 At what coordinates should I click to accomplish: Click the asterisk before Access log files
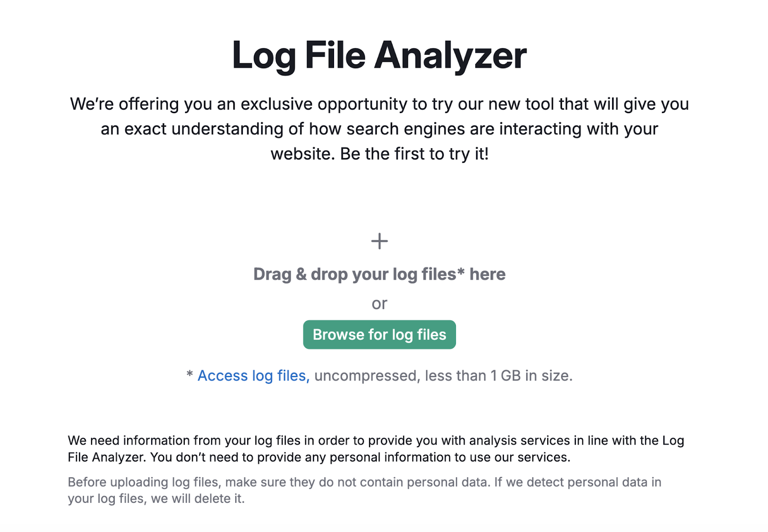[x=190, y=375]
